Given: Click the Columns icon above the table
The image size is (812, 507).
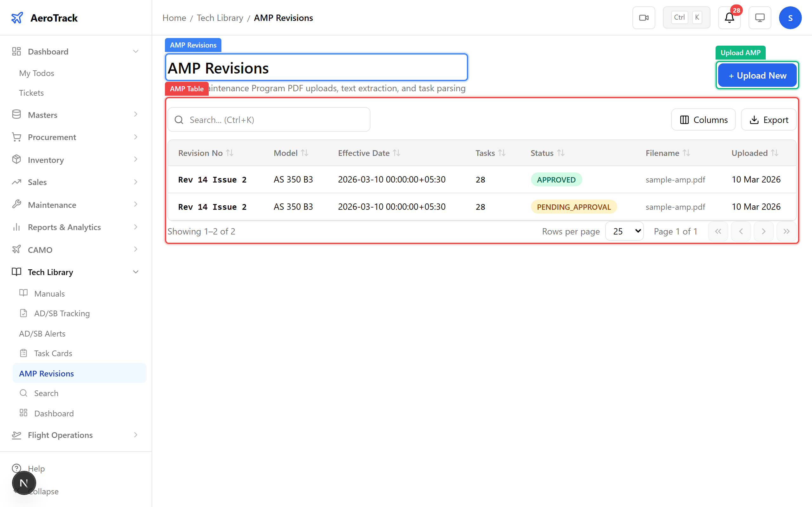Looking at the screenshot, I should (x=684, y=119).
